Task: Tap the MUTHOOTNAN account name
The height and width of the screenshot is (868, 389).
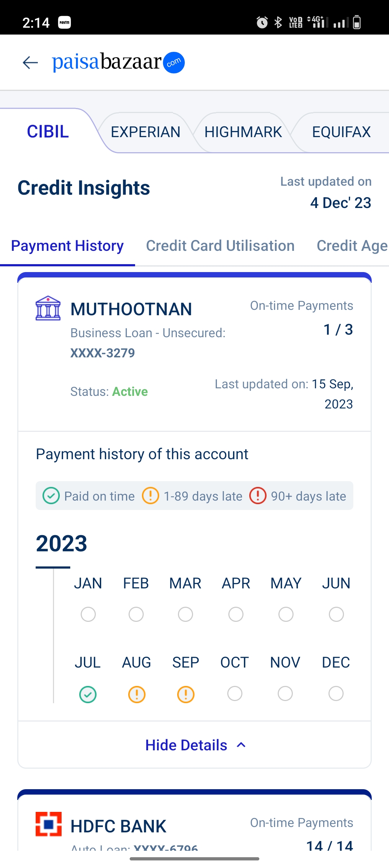Action: pyautogui.click(x=131, y=309)
